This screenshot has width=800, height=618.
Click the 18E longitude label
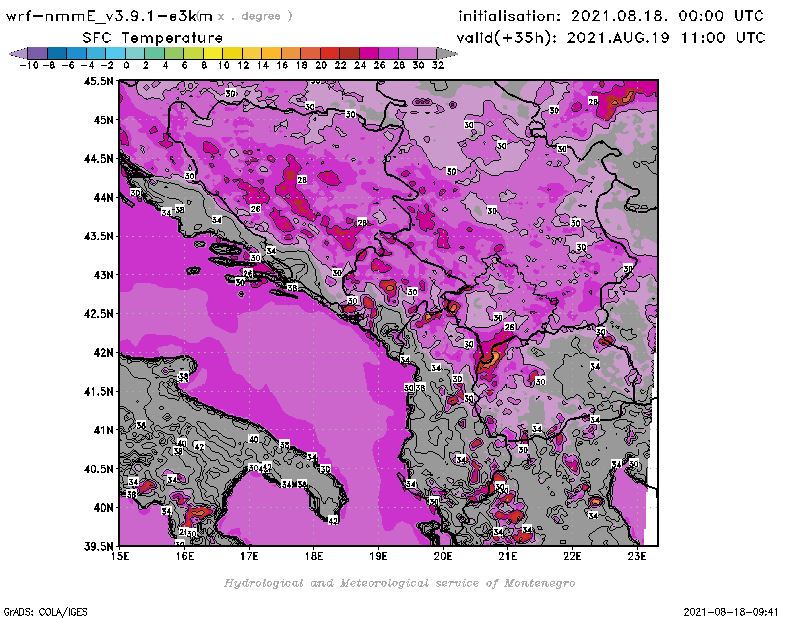314,556
